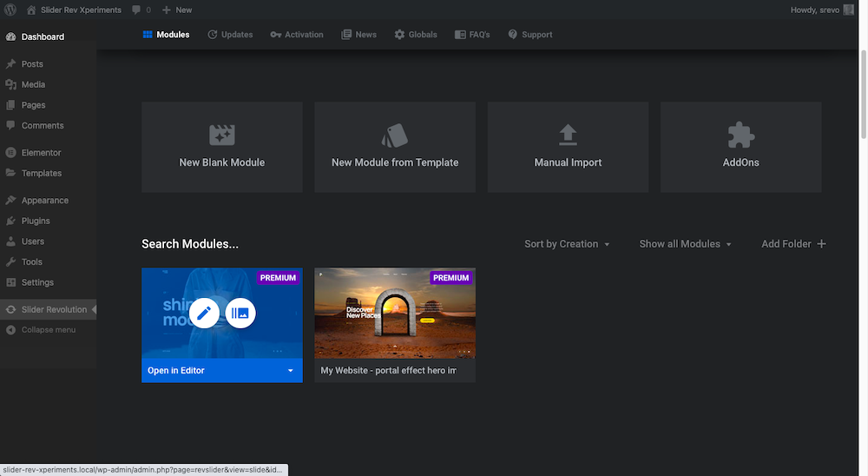Expand the Open in Editor dropdown arrow
This screenshot has height=476, width=868.
point(291,371)
